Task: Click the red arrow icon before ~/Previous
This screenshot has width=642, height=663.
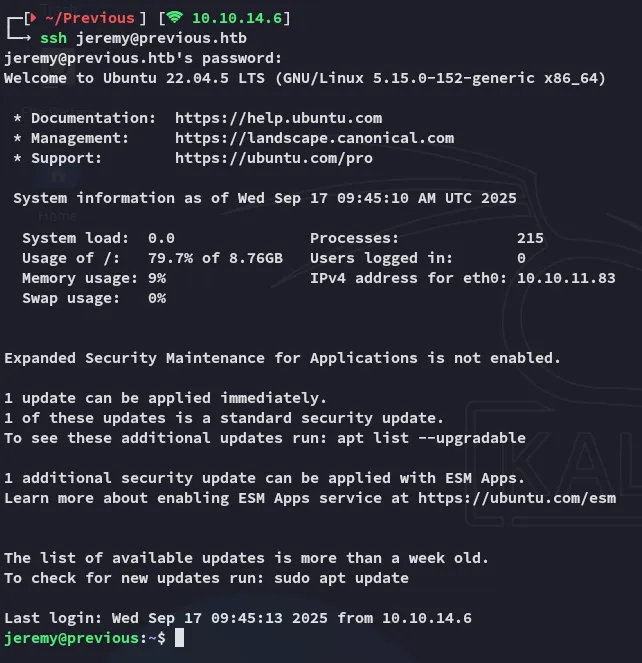Action: coord(32,18)
